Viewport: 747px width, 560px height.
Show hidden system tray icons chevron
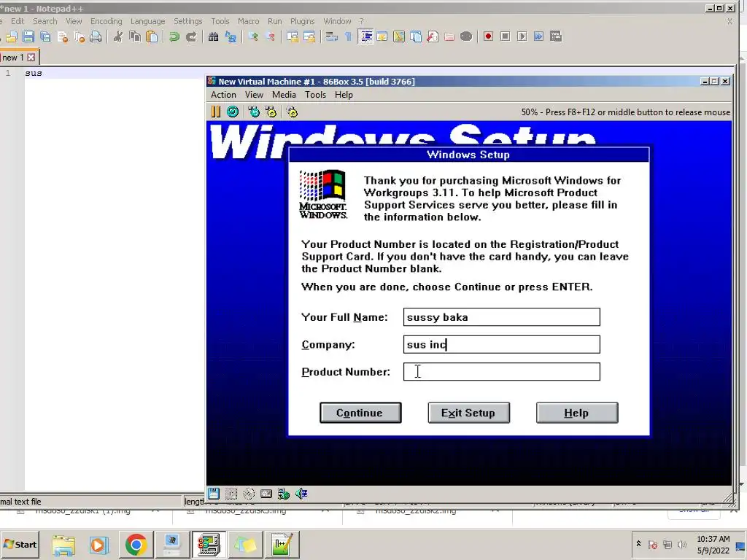pyautogui.click(x=638, y=544)
